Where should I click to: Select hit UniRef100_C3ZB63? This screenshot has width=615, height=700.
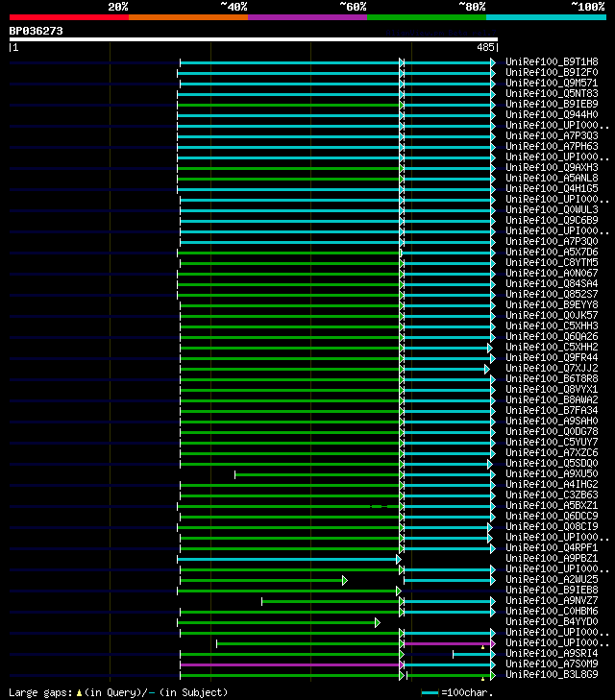552,495
